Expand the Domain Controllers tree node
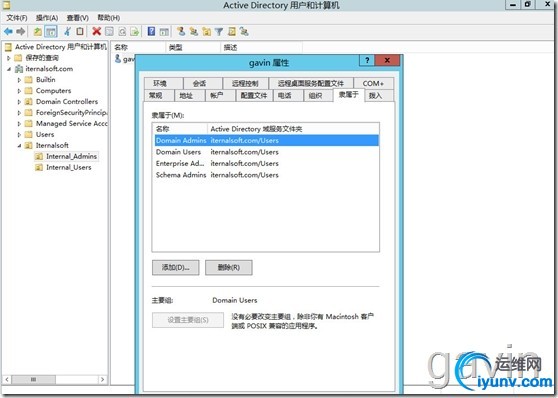 tap(19, 102)
